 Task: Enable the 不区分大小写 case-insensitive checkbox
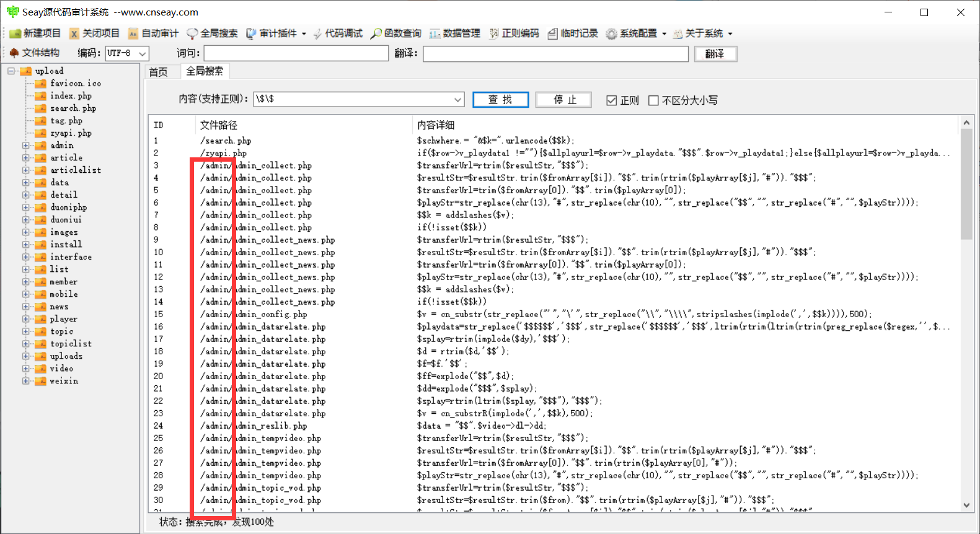click(653, 100)
